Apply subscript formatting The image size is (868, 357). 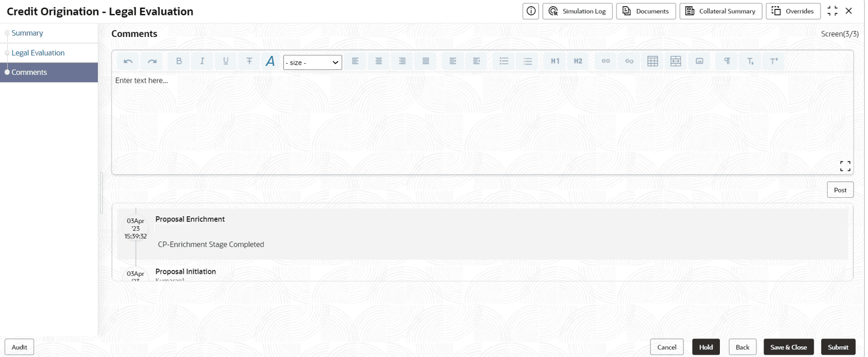point(751,61)
